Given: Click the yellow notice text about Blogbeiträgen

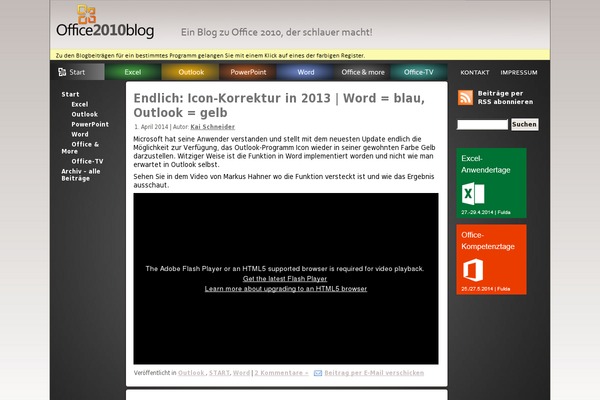Looking at the screenshot, I should tap(210, 56).
